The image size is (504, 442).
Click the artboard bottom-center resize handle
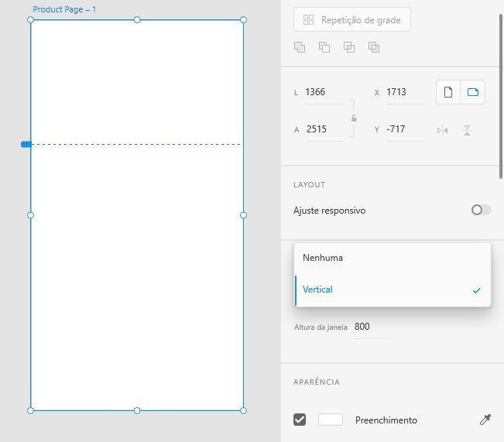click(137, 410)
